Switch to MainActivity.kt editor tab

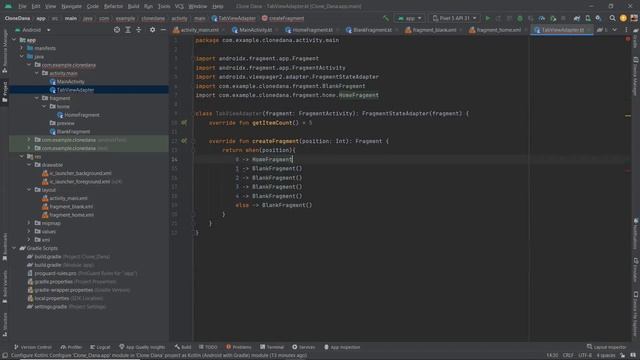(x=256, y=30)
